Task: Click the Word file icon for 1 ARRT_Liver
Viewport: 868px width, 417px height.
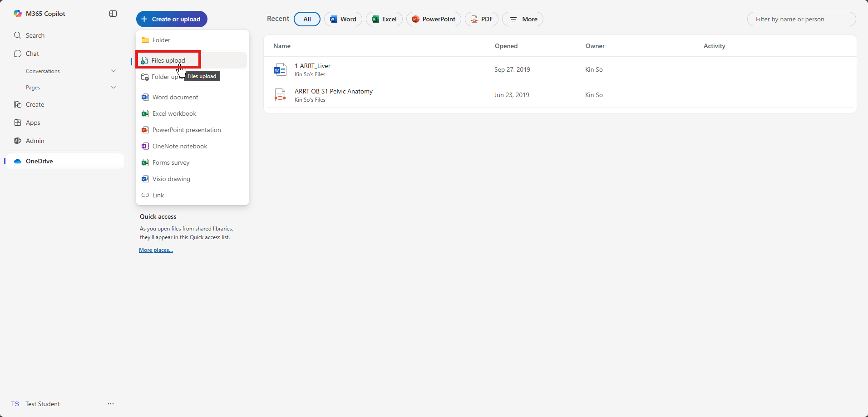Action: pos(280,69)
